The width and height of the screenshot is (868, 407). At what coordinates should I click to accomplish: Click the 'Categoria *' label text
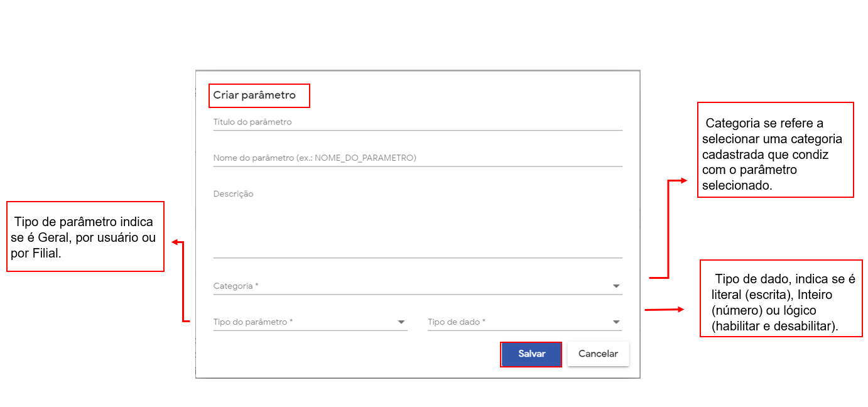click(236, 286)
